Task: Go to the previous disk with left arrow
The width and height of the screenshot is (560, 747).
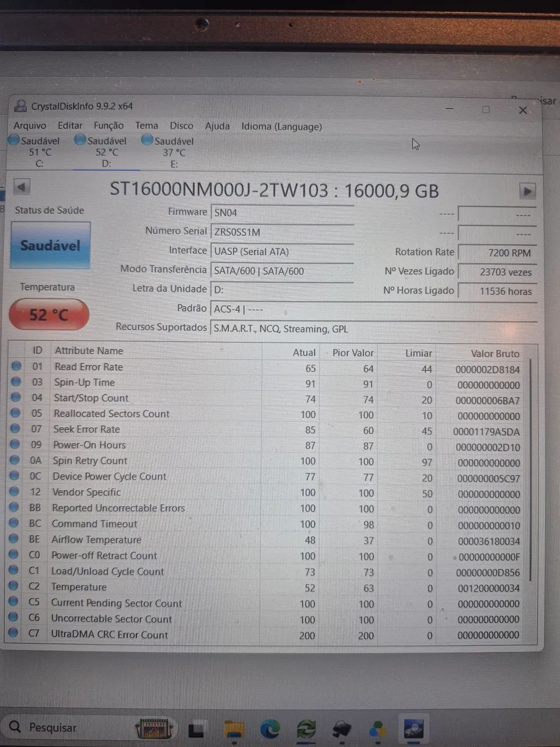Action: [22, 187]
